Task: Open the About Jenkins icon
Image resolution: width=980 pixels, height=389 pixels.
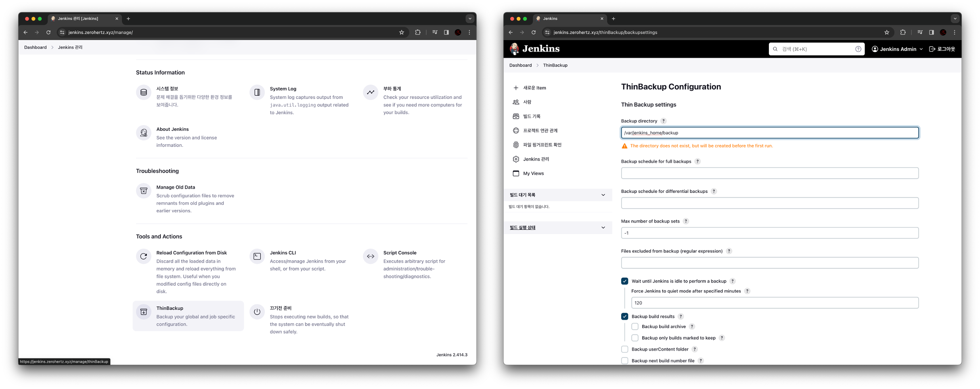Action: (144, 133)
